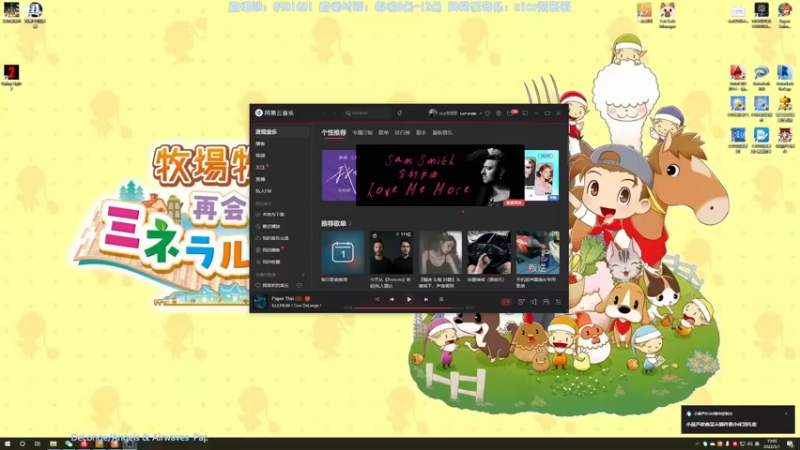Image resolution: width=800 pixels, height=450 pixels.
Task: Go back with the title bar back arrow
Action: [324, 113]
